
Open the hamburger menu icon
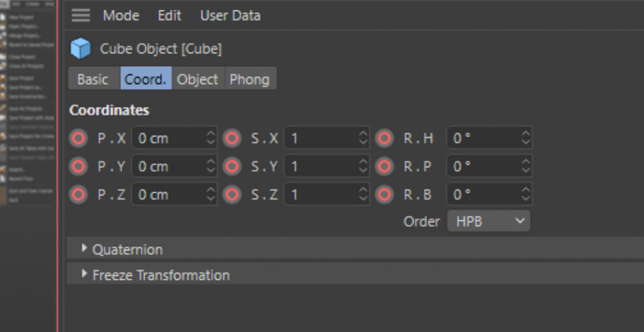pos(81,15)
